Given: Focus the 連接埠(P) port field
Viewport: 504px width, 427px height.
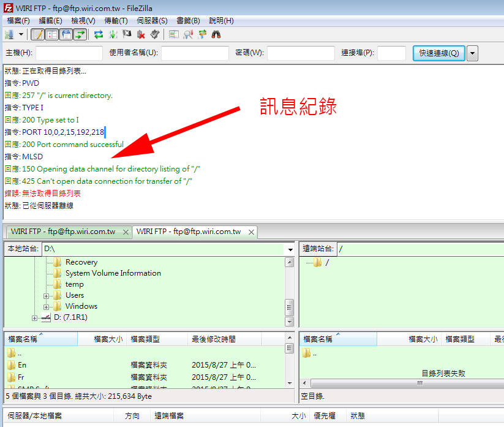Looking at the screenshot, I should (391, 53).
